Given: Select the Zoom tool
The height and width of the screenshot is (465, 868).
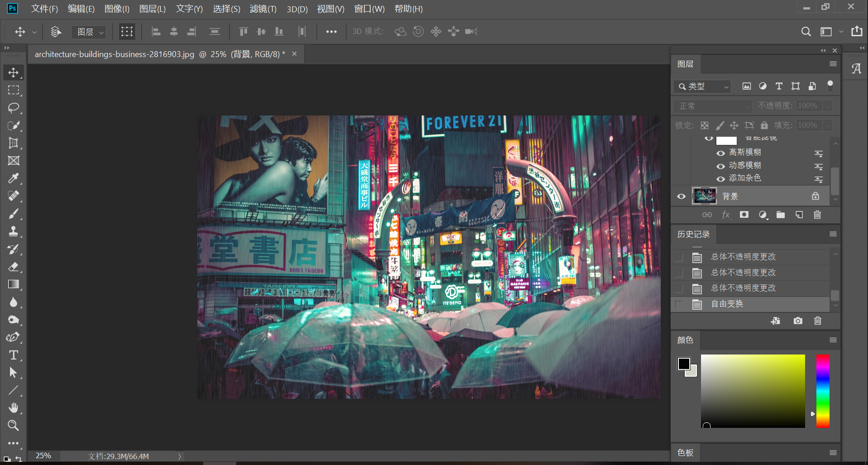Looking at the screenshot, I should (14, 426).
